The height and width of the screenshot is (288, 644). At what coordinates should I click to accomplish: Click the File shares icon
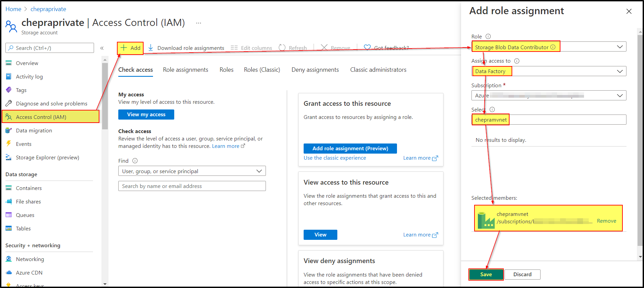pos(9,201)
